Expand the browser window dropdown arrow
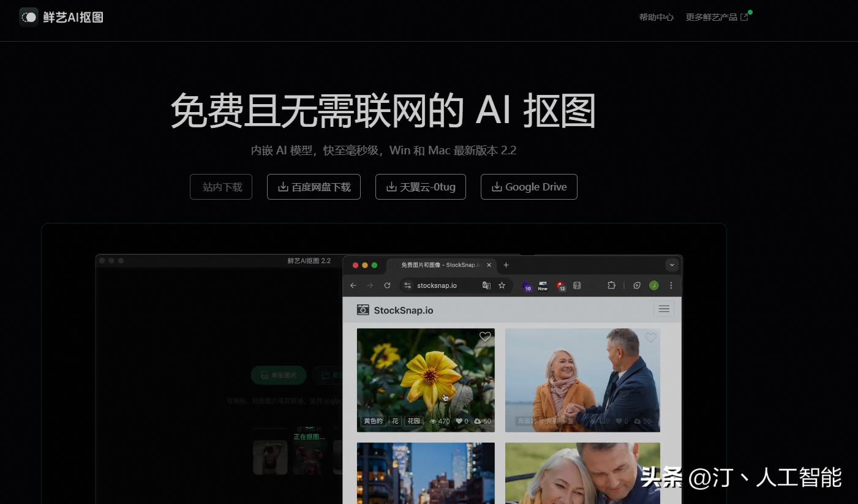This screenshot has width=858, height=504. pos(672,265)
